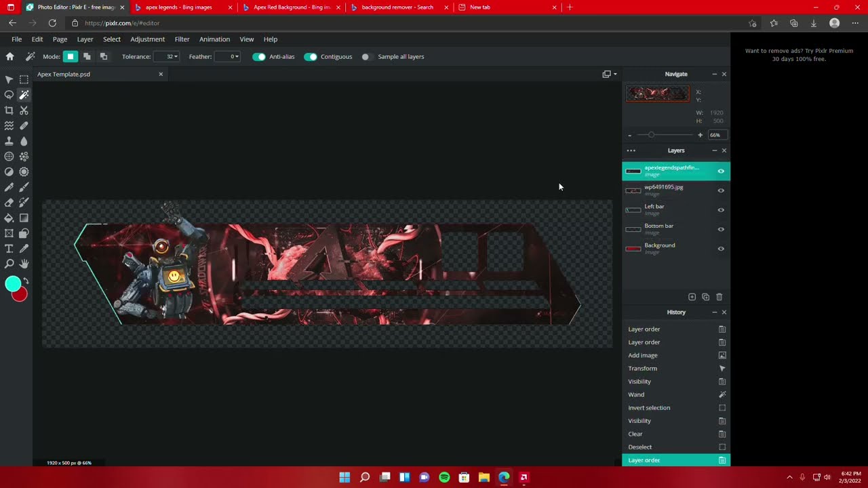Image resolution: width=868 pixels, height=488 pixels.
Task: Select the Draw brush tool
Action: pyautogui.click(x=24, y=187)
